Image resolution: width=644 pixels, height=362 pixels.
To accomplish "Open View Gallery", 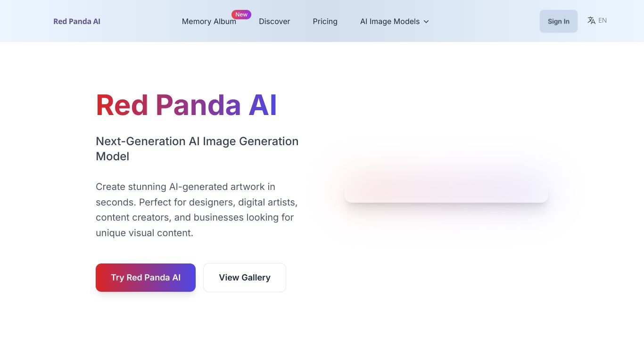I will click(x=245, y=278).
